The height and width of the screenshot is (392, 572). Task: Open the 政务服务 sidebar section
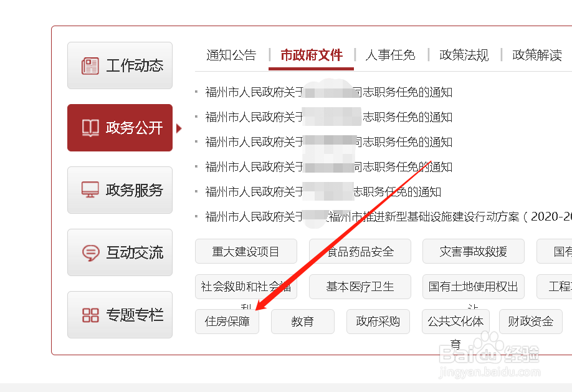(120, 190)
